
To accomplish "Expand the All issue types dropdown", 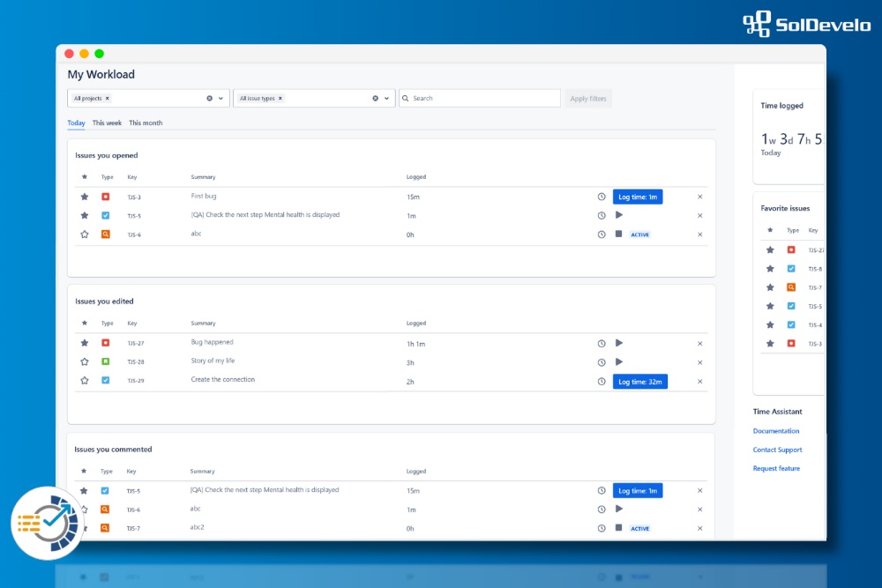I will click(385, 98).
